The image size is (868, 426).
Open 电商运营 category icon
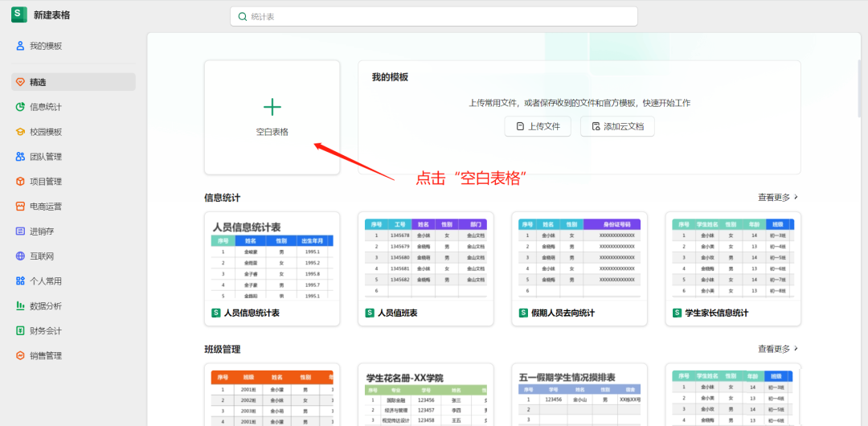coord(21,207)
